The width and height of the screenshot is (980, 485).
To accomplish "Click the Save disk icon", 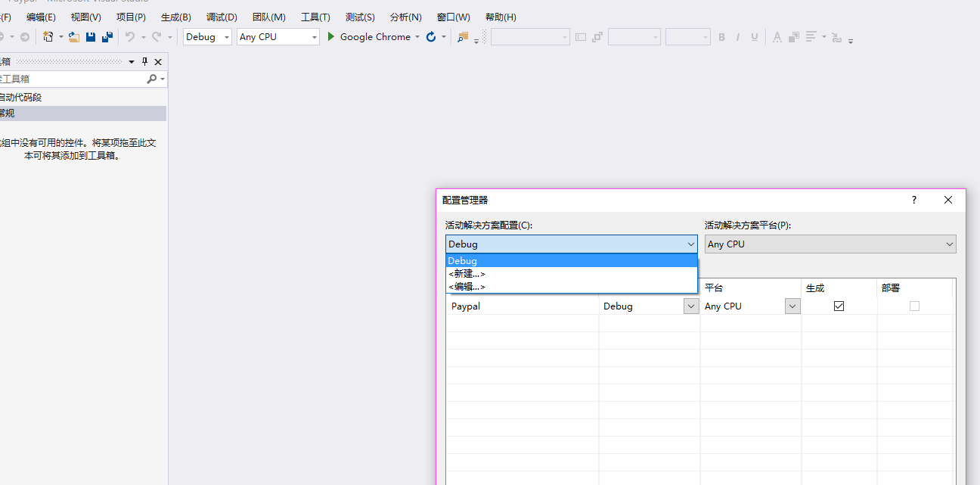I will [x=91, y=36].
